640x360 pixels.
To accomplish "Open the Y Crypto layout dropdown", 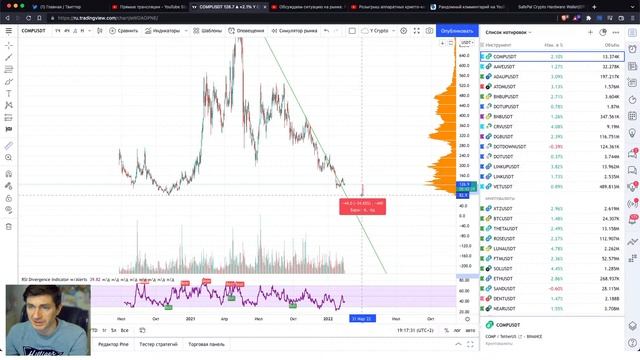I will [x=378, y=31].
